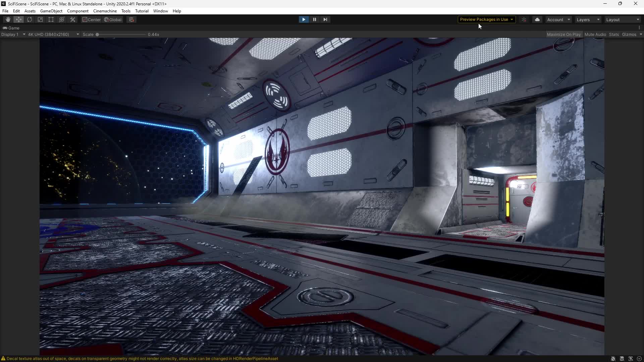Restore down the Unity window
644x362 pixels.
620,4
